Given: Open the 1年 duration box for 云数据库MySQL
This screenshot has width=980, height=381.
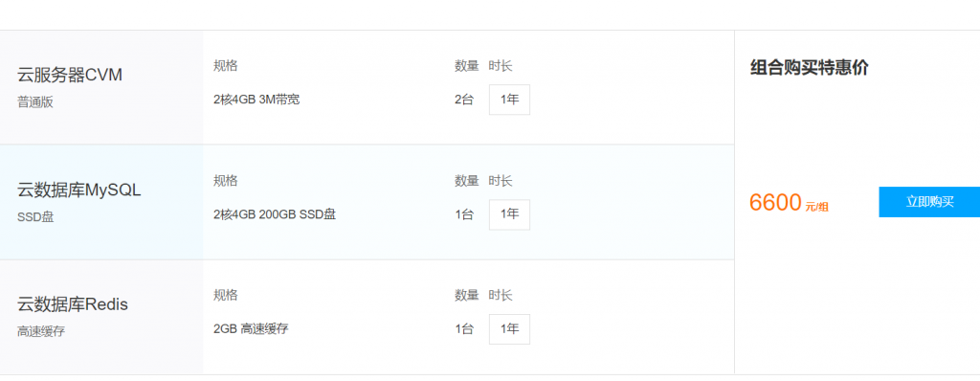Looking at the screenshot, I should pyautogui.click(x=509, y=214).
